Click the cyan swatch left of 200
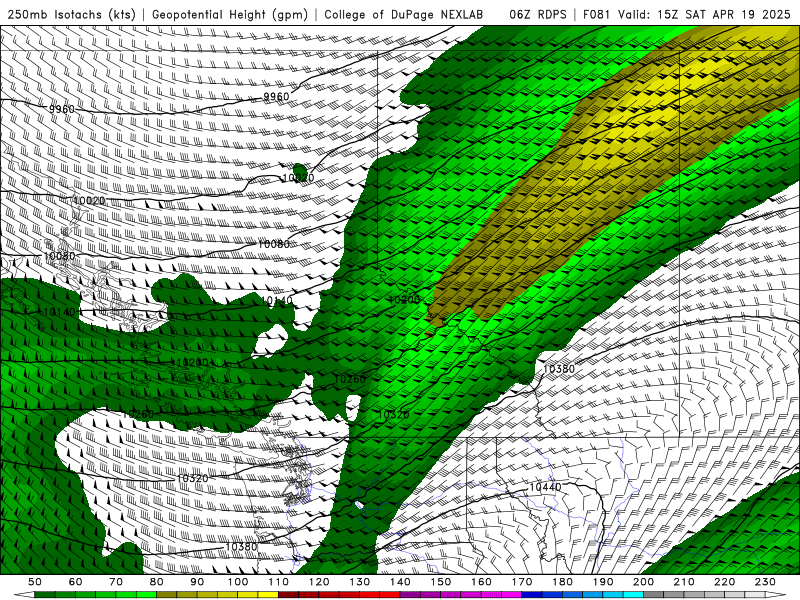Screen dimensions: 800x600 pos(633,595)
